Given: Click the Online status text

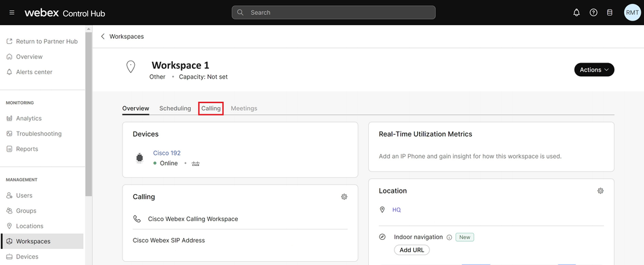Looking at the screenshot, I should click(169, 164).
